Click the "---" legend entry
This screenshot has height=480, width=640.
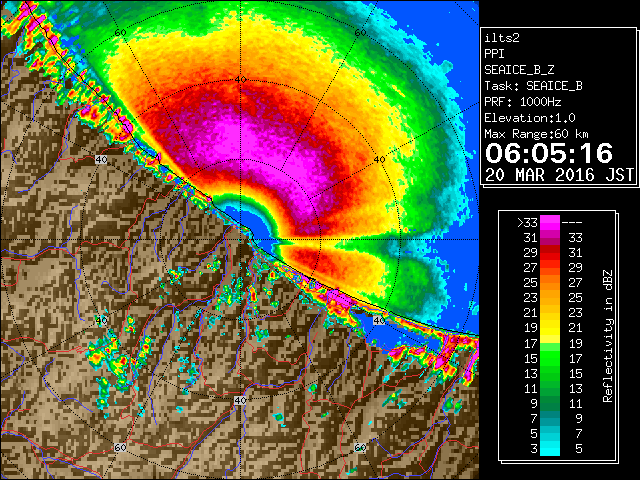point(572,223)
